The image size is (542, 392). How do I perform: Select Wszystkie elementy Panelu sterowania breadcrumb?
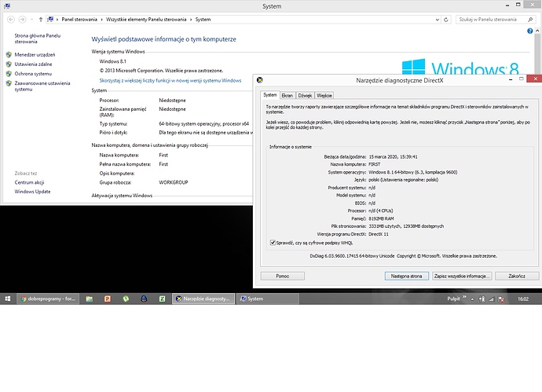(146, 20)
